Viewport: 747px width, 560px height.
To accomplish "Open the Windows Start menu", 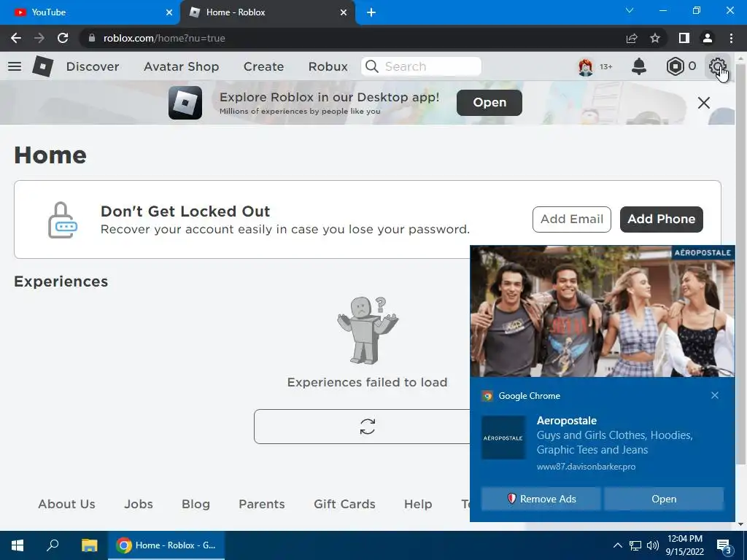I will coord(18,545).
